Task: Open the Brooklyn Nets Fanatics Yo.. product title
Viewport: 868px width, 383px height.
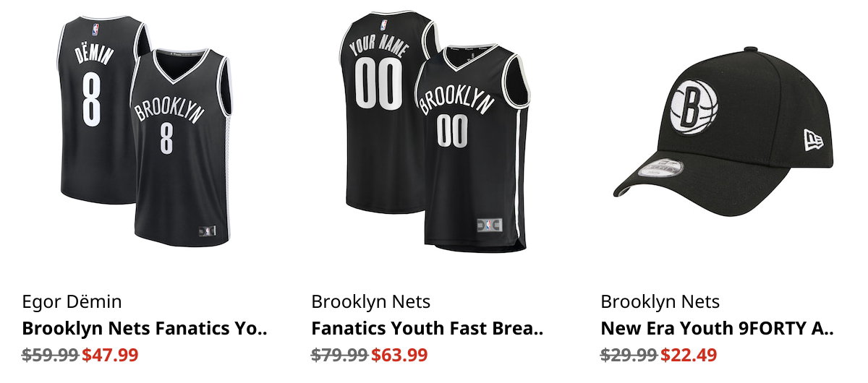Action: point(145,329)
